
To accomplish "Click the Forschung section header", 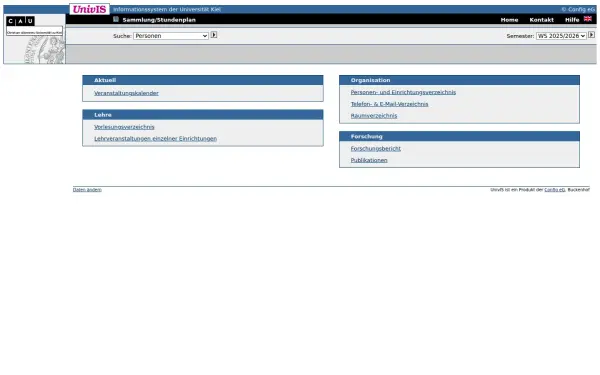I will pos(459,136).
